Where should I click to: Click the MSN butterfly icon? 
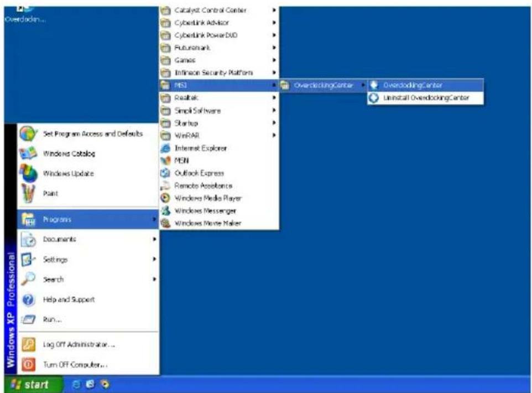[x=165, y=161]
